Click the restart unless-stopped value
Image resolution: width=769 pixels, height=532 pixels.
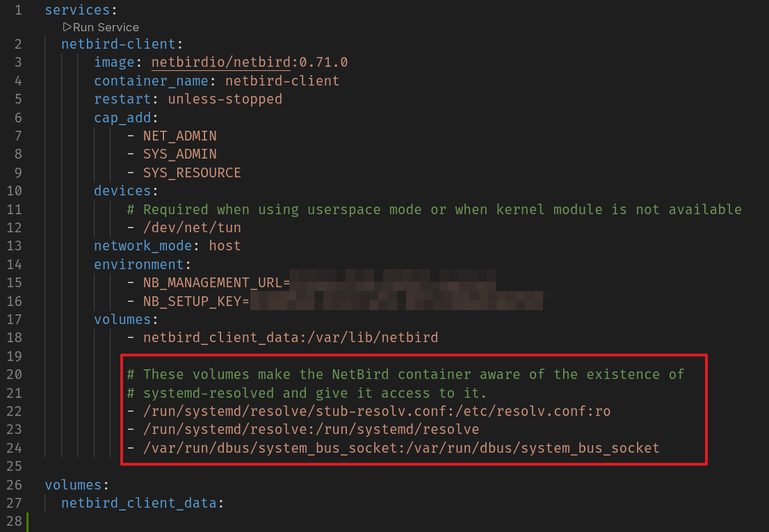click(x=225, y=99)
